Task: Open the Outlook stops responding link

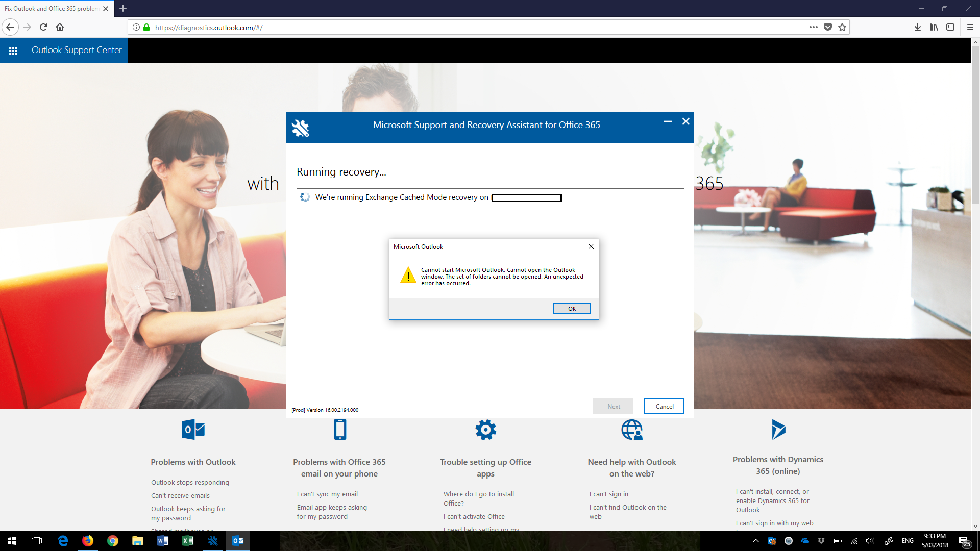Action: (x=190, y=483)
